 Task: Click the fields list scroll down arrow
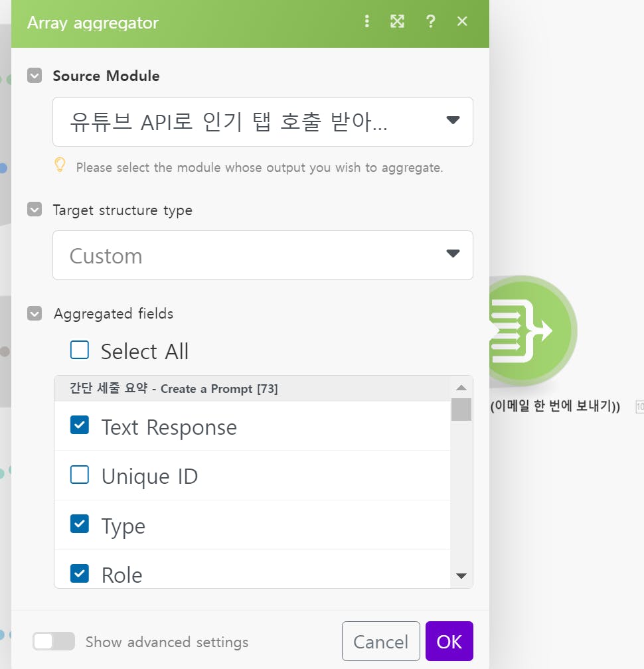(x=461, y=576)
